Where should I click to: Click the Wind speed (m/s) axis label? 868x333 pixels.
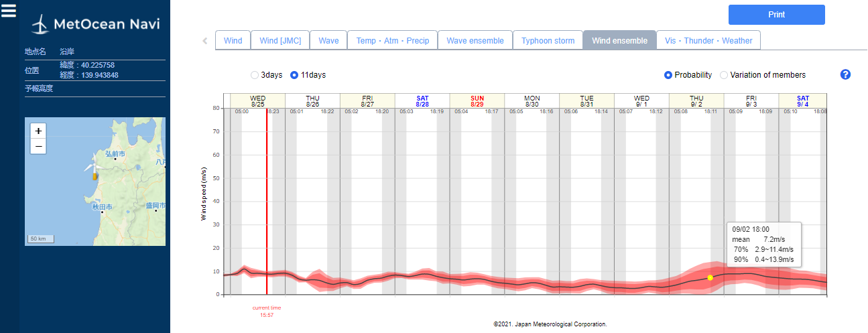point(204,194)
